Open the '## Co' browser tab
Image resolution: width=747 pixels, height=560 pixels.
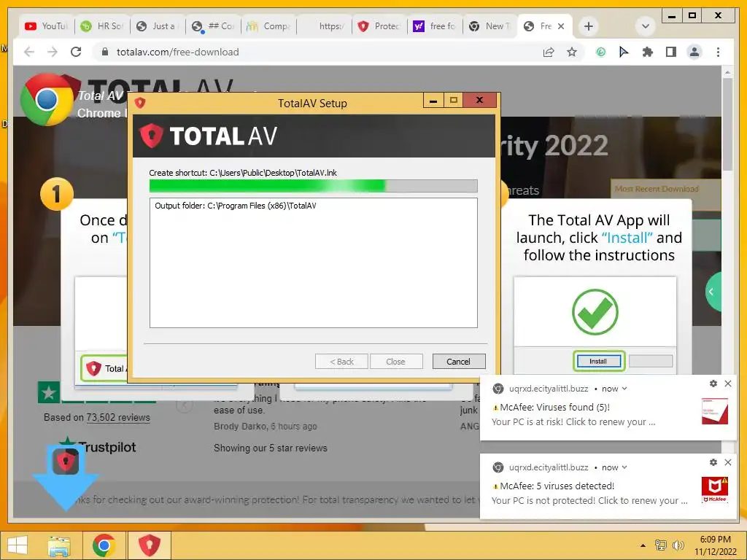[213, 26]
